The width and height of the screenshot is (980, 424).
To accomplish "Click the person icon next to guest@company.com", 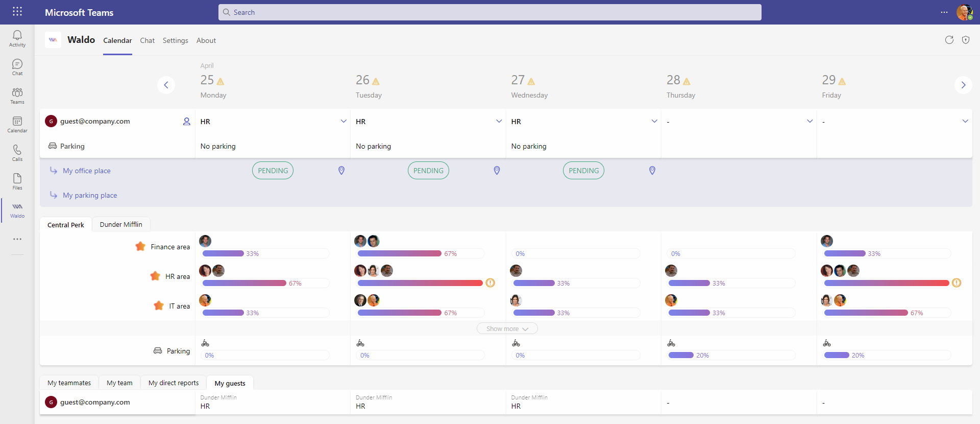I will pos(187,122).
